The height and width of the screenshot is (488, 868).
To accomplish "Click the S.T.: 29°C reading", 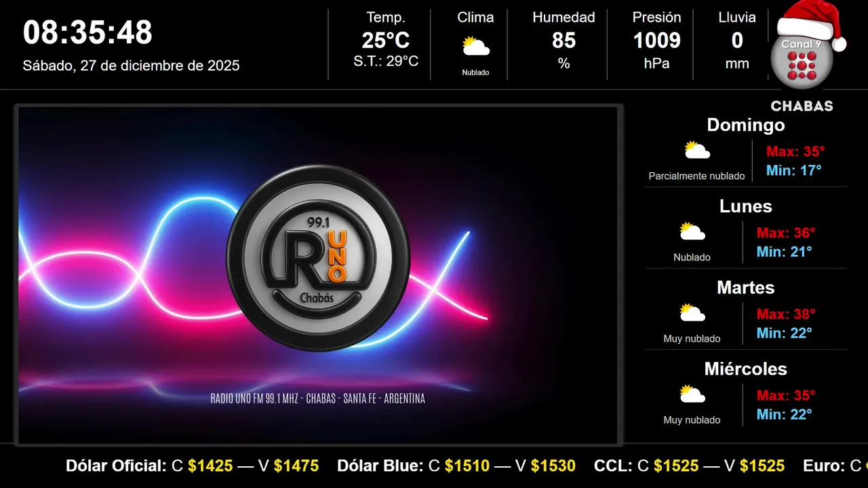I will pos(386,61).
